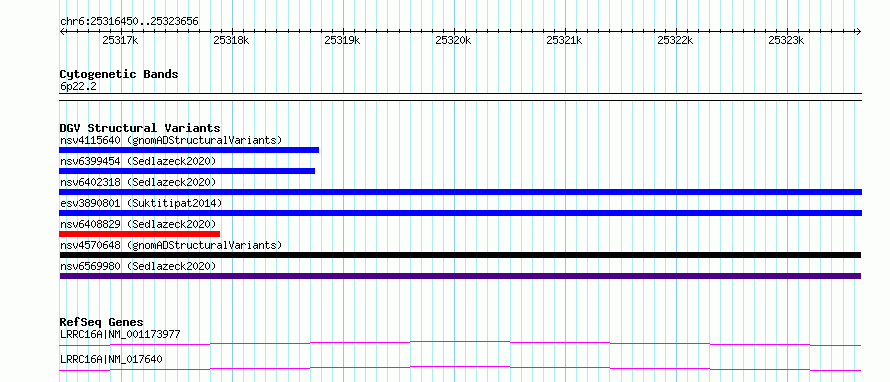Open the purple nsv6569980 variant bar
The width and height of the screenshot is (890, 382).
pyautogui.click(x=460, y=276)
